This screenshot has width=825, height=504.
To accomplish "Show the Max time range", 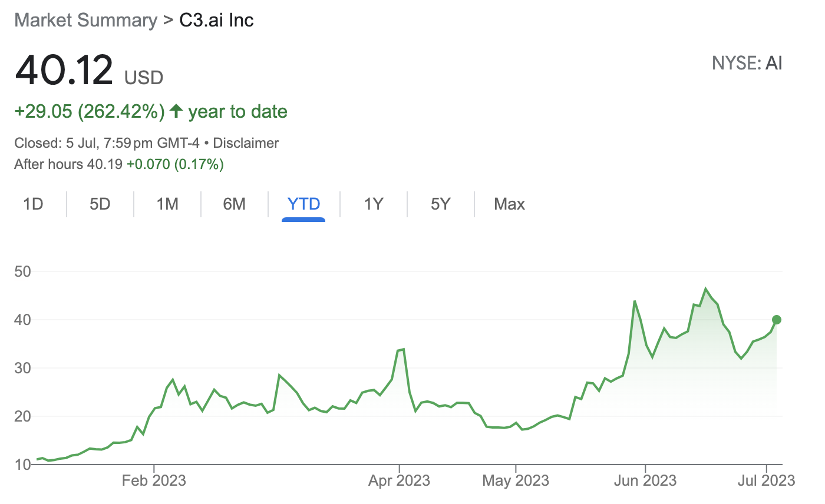I will coord(509,204).
